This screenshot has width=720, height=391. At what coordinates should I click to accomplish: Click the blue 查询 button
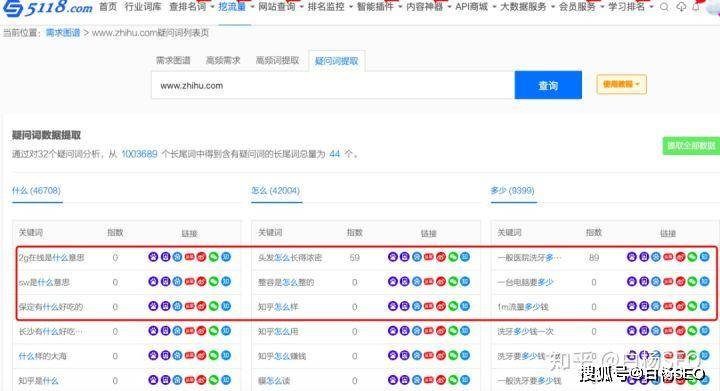coord(548,85)
